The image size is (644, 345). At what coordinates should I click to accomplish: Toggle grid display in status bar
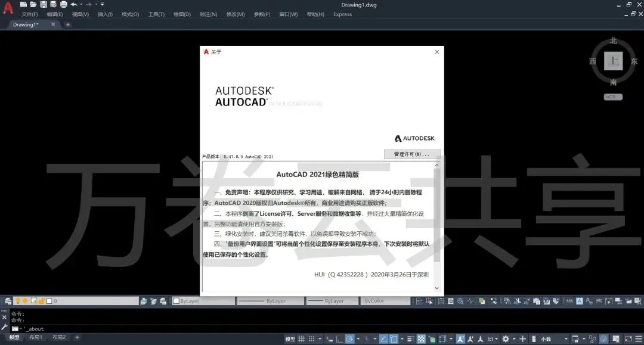coord(302,339)
